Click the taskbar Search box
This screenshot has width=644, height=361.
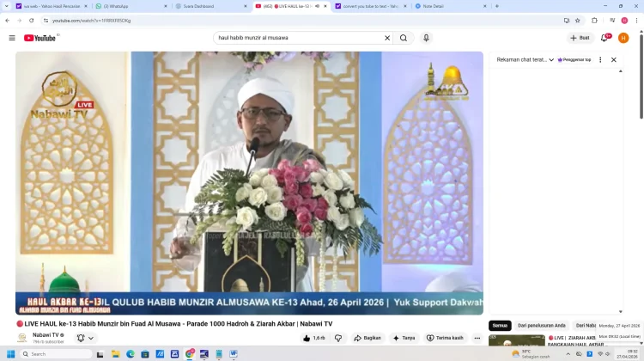[56, 354]
